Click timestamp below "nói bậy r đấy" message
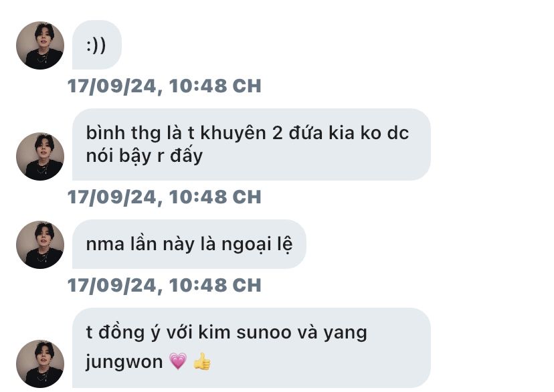The height and width of the screenshot is (392, 554). click(165, 197)
